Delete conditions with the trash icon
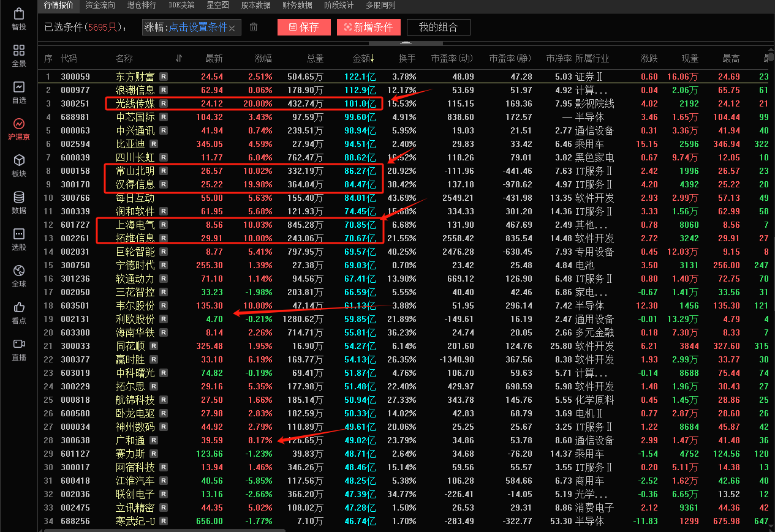This screenshot has height=532, width=775. (x=254, y=28)
